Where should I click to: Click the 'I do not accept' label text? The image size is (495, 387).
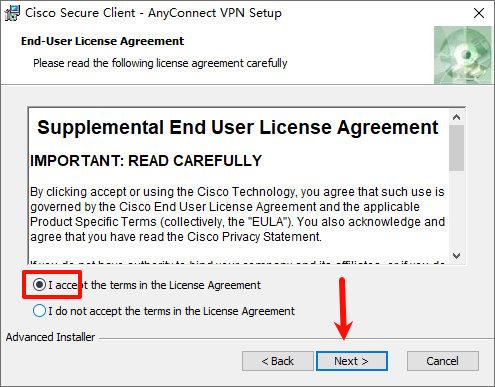(171, 311)
